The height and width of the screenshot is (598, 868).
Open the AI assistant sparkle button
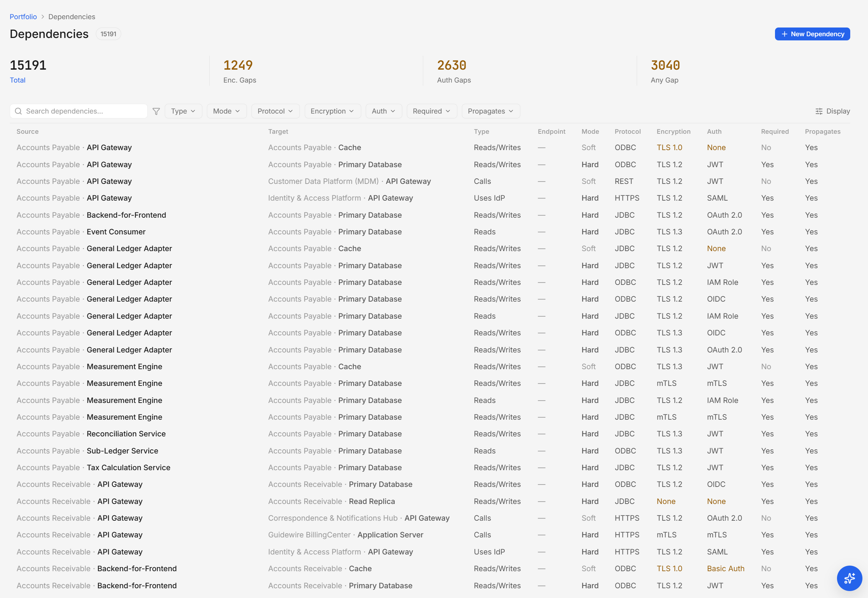coord(849,578)
